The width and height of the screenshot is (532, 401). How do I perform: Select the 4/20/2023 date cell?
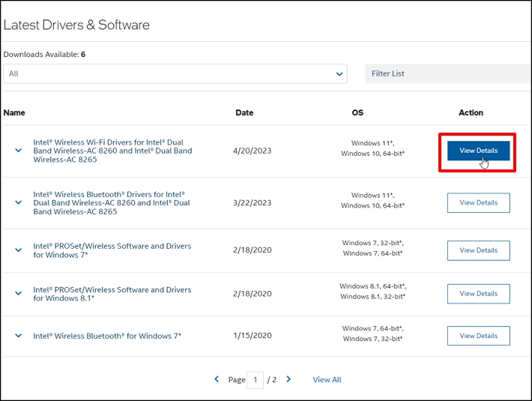252,151
